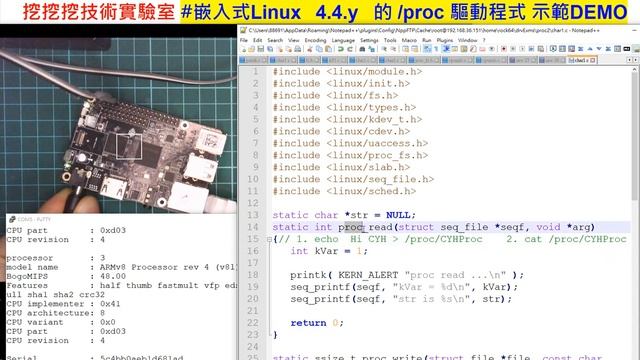640x360 pixels.
Task: Toggle synchronized vertical scrolling
Action: [x=405, y=49]
